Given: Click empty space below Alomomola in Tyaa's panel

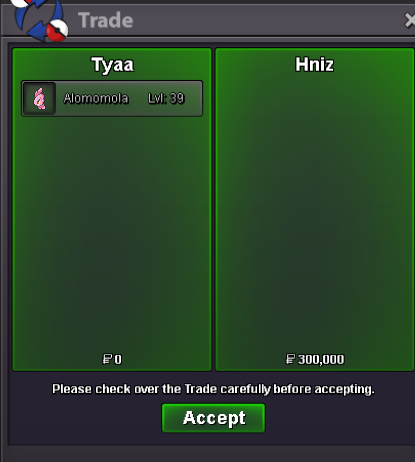Looking at the screenshot, I should pos(112,233).
